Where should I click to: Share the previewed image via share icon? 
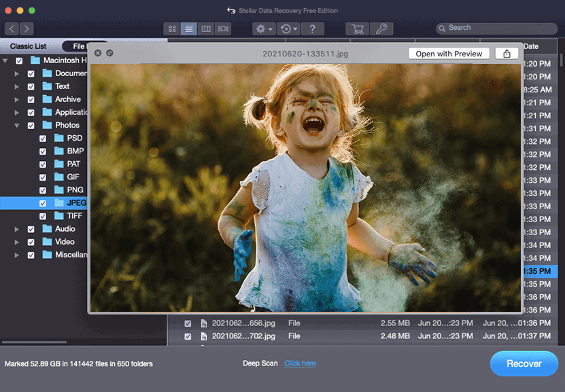pos(507,53)
